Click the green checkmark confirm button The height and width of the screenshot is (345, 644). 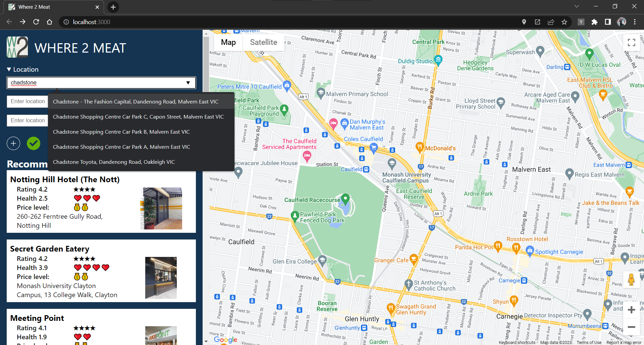[34, 144]
